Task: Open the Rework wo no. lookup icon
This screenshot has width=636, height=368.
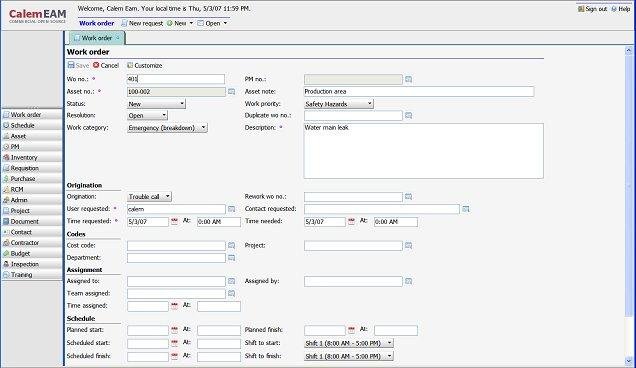Action: (x=408, y=197)
